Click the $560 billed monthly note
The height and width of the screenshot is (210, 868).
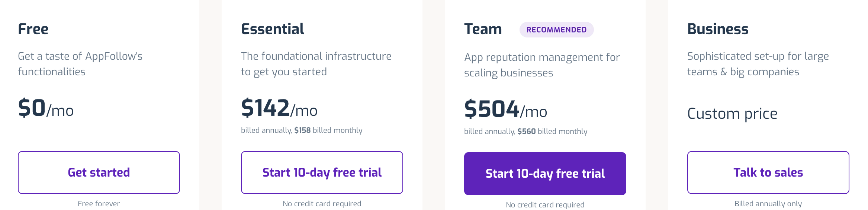(552, 131)
